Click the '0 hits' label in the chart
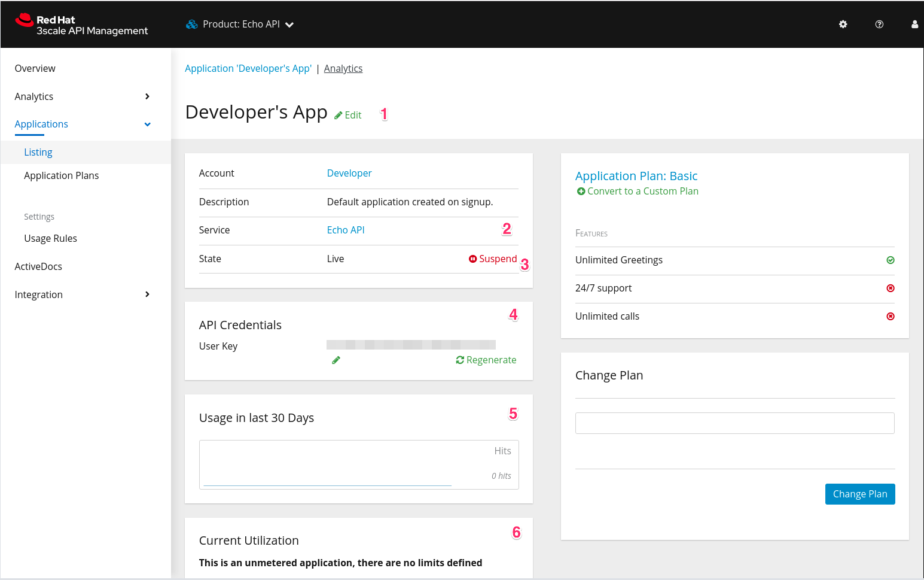 pos(501,476)
